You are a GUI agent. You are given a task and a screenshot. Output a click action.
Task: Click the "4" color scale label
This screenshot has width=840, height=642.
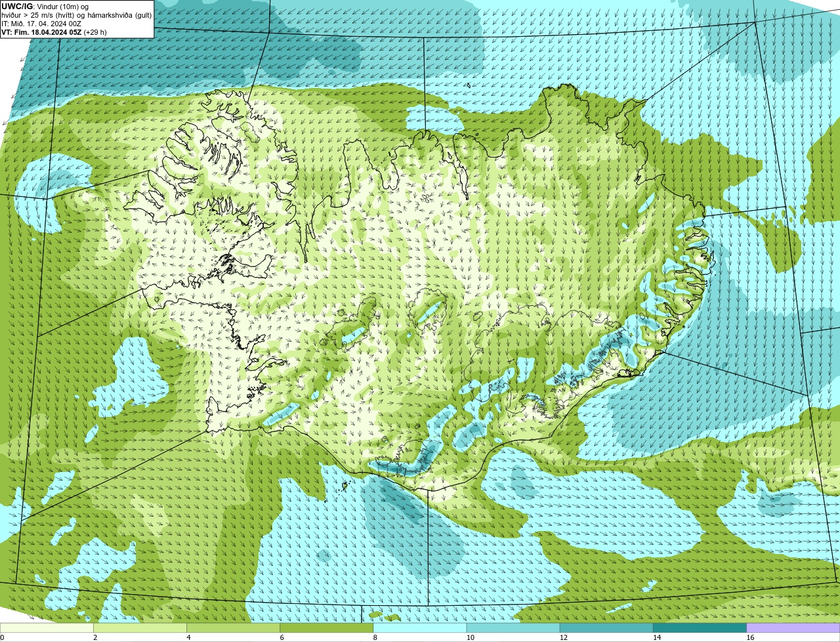click(x=188, y=637)
